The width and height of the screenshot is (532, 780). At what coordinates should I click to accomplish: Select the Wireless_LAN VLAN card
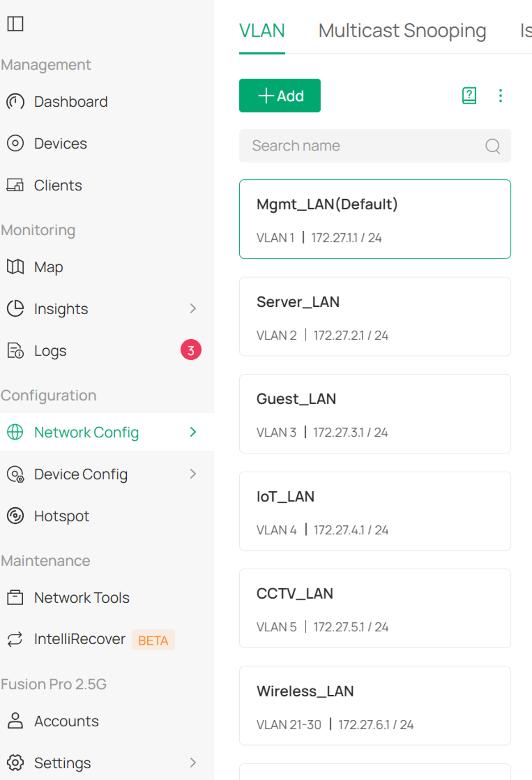[x=375, y=706]
